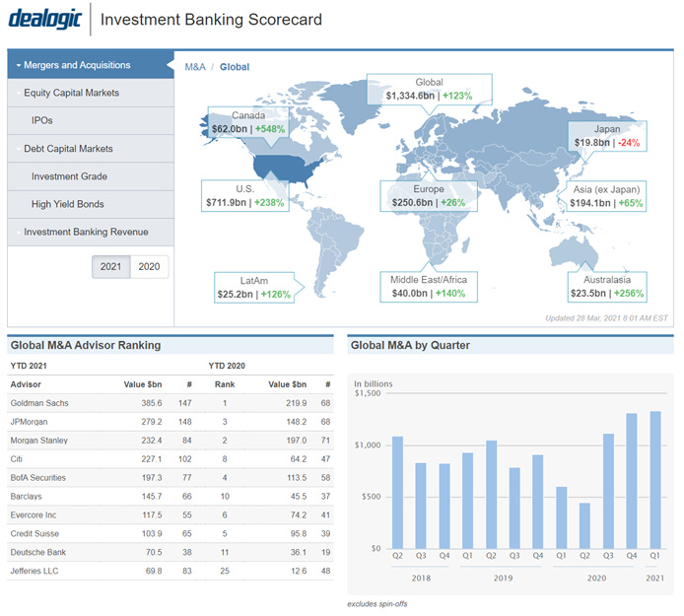Select the Evercore Inc advisor row
This screenshot has height=616, width=684.
[171, 515]
